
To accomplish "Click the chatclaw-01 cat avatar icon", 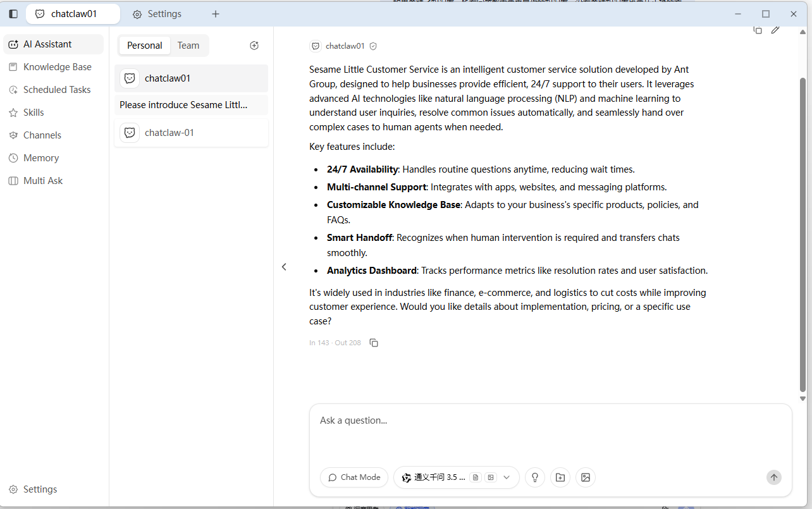I will [x=130, y=133].
